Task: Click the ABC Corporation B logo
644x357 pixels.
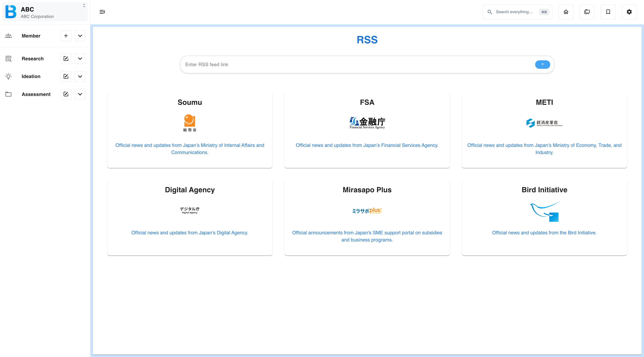Action: coord(11,11)
